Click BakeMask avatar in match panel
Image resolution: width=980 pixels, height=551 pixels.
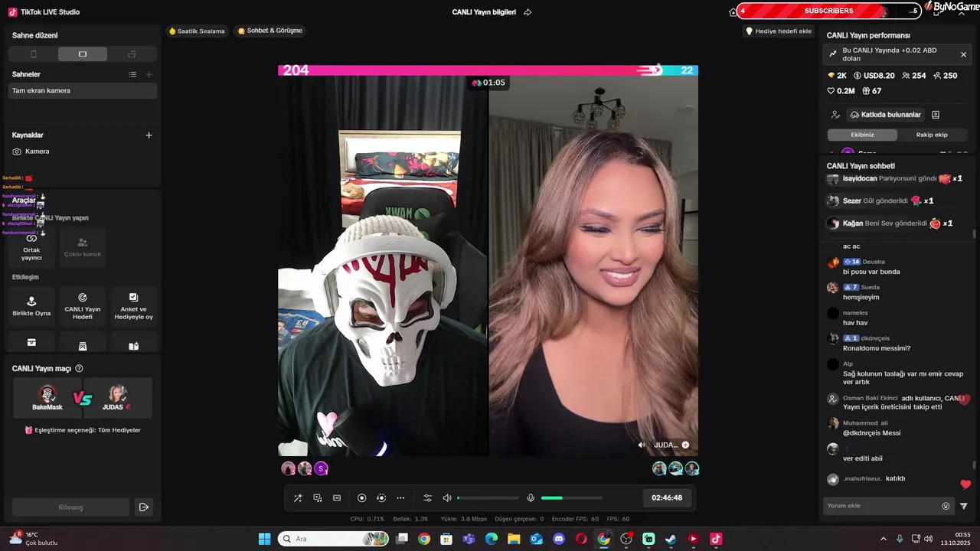pyautogui.click(x=47, y=393)
